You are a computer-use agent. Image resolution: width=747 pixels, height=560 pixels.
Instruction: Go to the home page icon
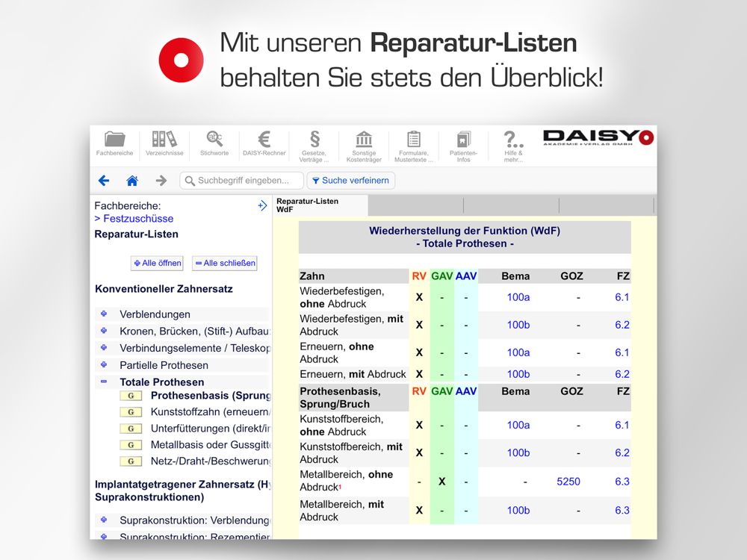[x=132, y=181]
